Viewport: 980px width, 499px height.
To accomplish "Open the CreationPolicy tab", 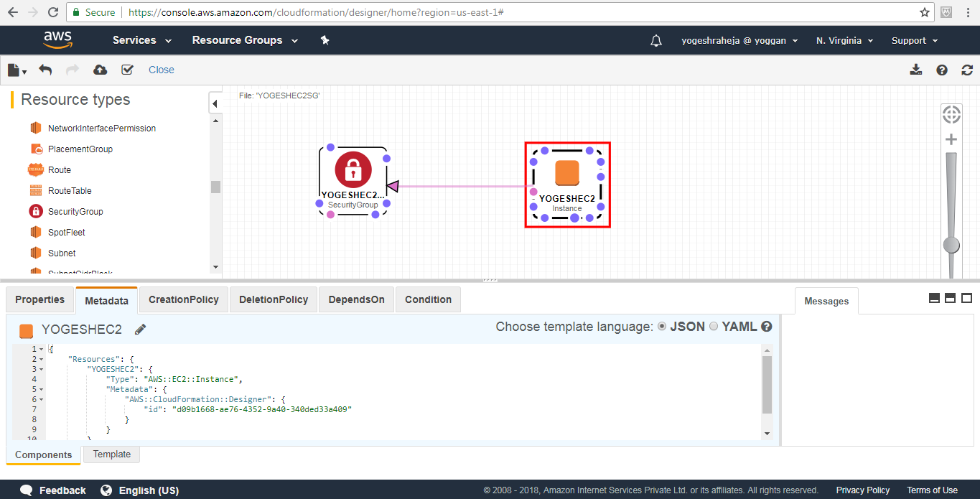I will point(184,300).
